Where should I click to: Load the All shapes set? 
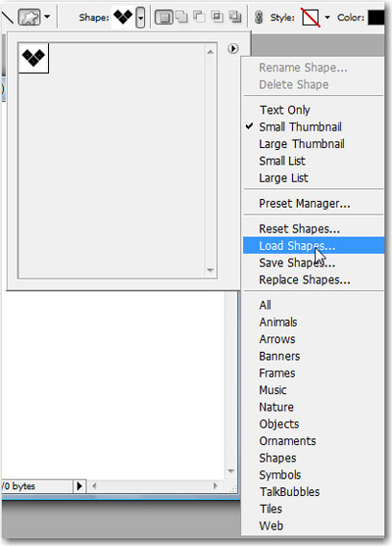(265, 305)
